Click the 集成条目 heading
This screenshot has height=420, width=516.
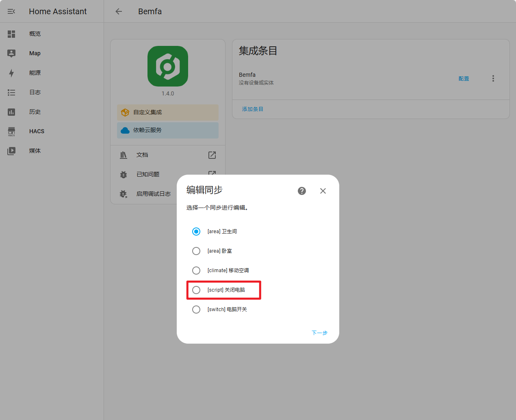coord(258,51)
